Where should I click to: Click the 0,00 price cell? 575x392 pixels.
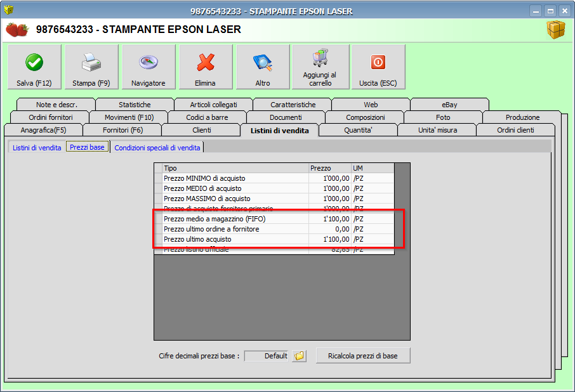[x=329, y=229]
